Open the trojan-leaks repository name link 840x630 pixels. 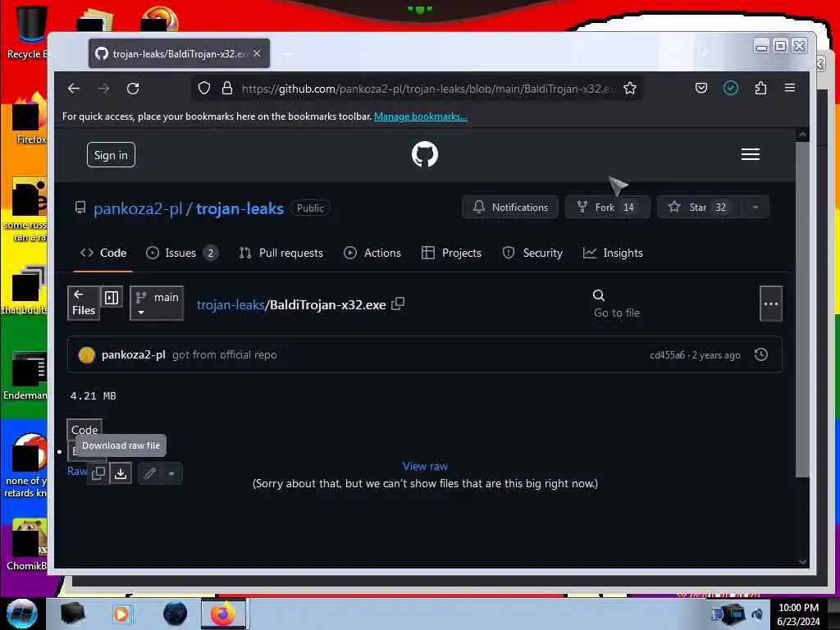click(240, 208)
